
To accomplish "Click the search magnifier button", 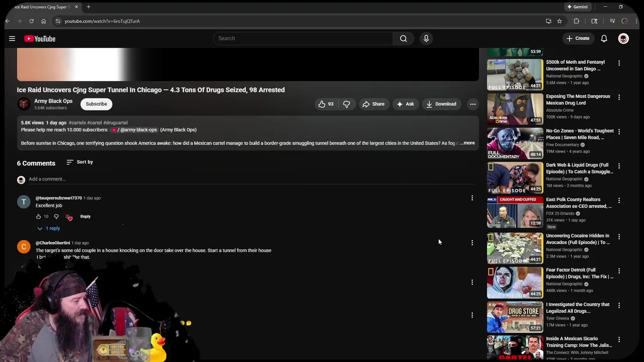I will (403, 39).
